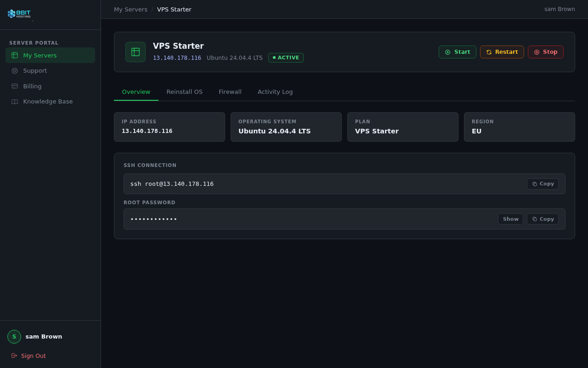Click the My Servers sidebar icon
Viewport: 588px width, 368px height.
click(15, 55)
